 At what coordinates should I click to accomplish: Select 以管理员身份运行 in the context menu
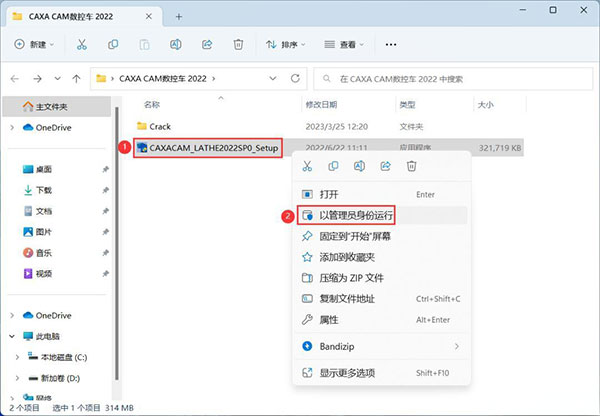[382, 215]
